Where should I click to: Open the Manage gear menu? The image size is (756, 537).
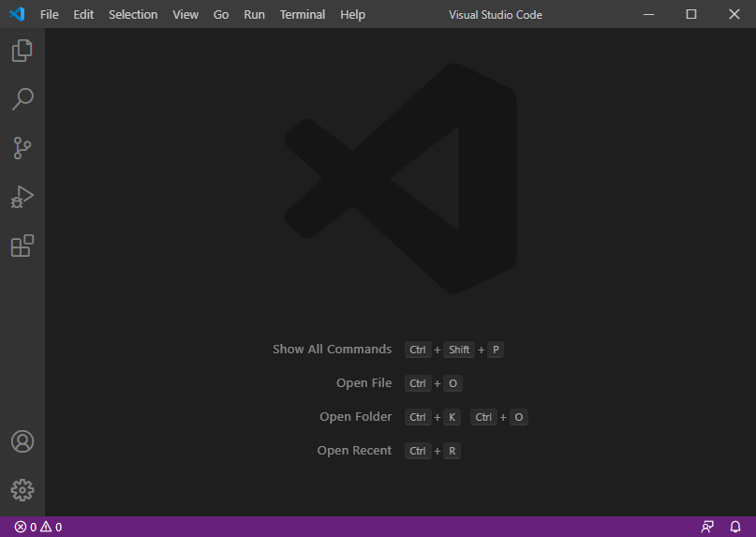click(22, 490)
